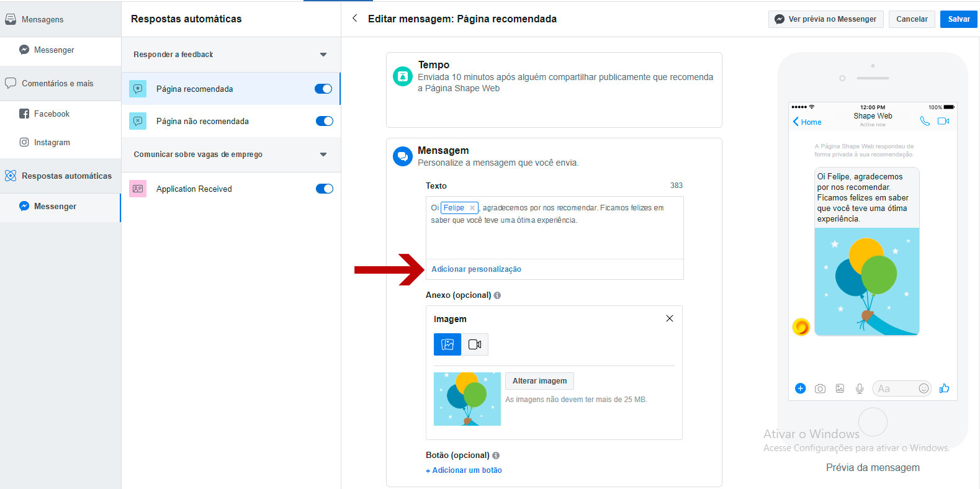
Task: Click the info icon next to Anexo (opcional)
Action: click(x=497, y=295)
